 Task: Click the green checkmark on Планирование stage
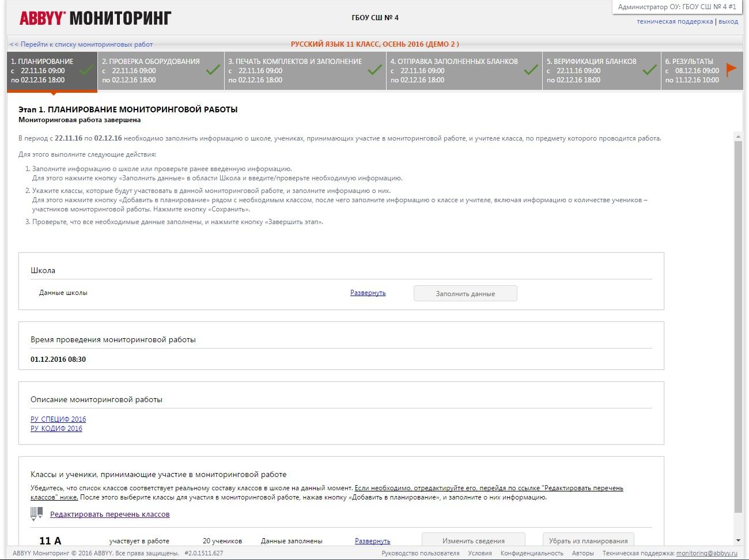coord(86,70)
